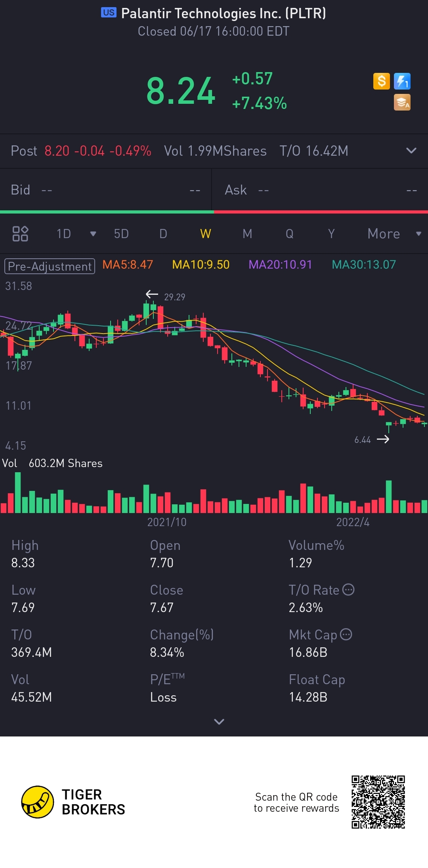Tap the Float Cap 14.28B value
Viewport: 428px width, 868px height.
[308, 697]
